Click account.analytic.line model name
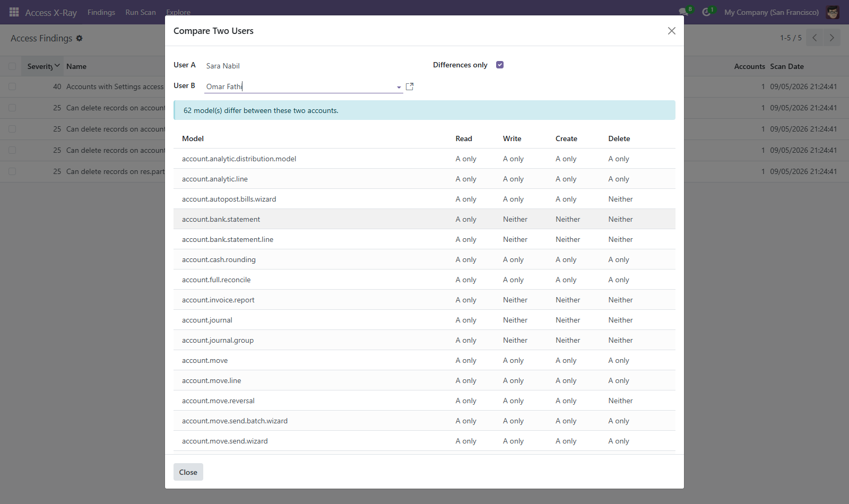Viewport: 849px width, 504px height. 215,179
